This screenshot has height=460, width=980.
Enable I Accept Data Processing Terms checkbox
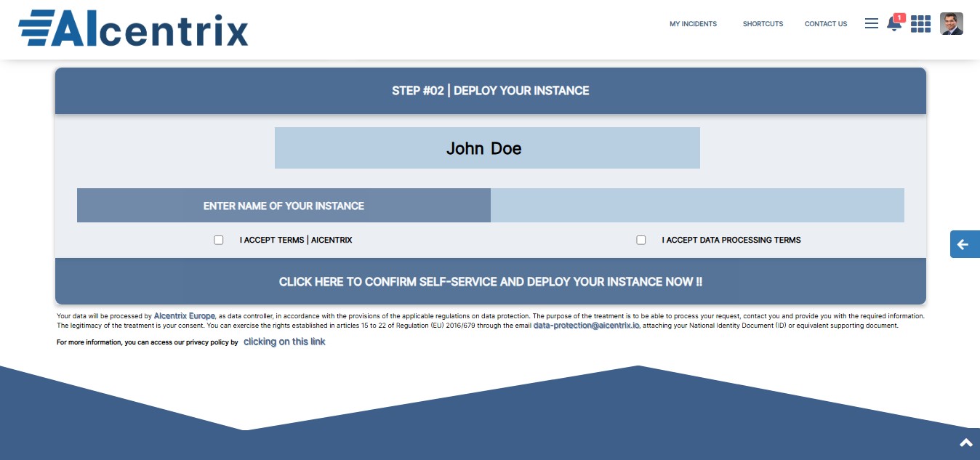pyautogui.click(x=640, y=240)
